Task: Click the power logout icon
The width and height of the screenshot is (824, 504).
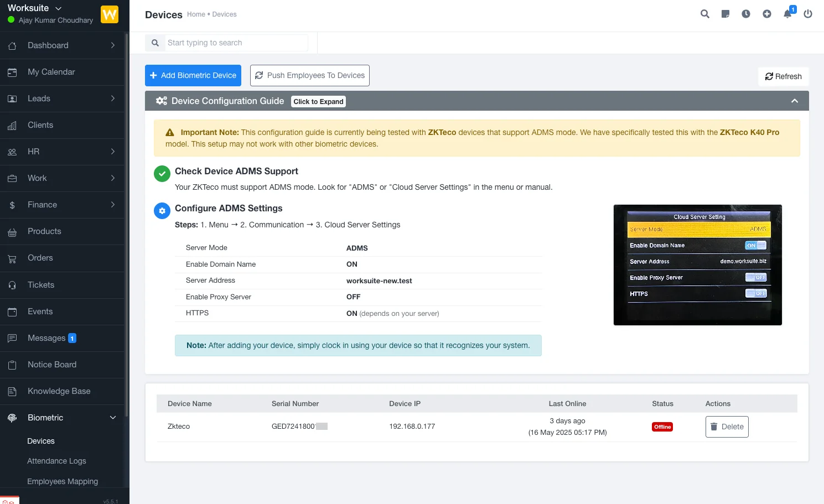Action: pyautogui.click(x=808, y=14)
